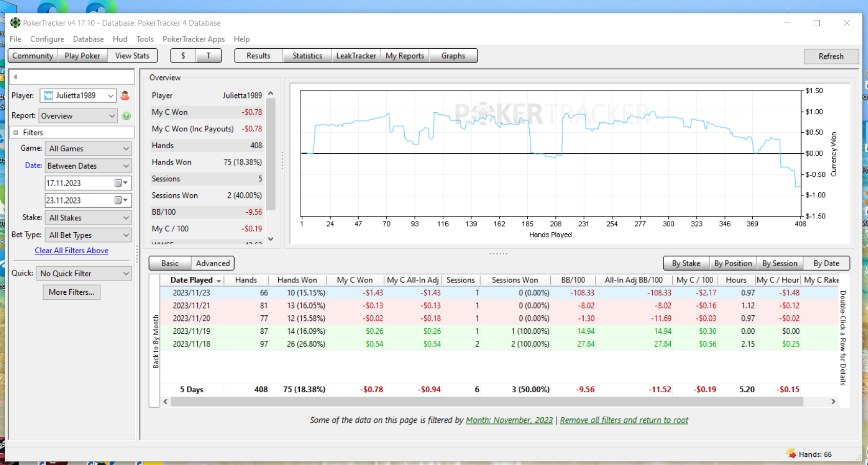The height and width of the screenshot is (465, 868).
Task: Group report By Position
Action: point(733,264)
